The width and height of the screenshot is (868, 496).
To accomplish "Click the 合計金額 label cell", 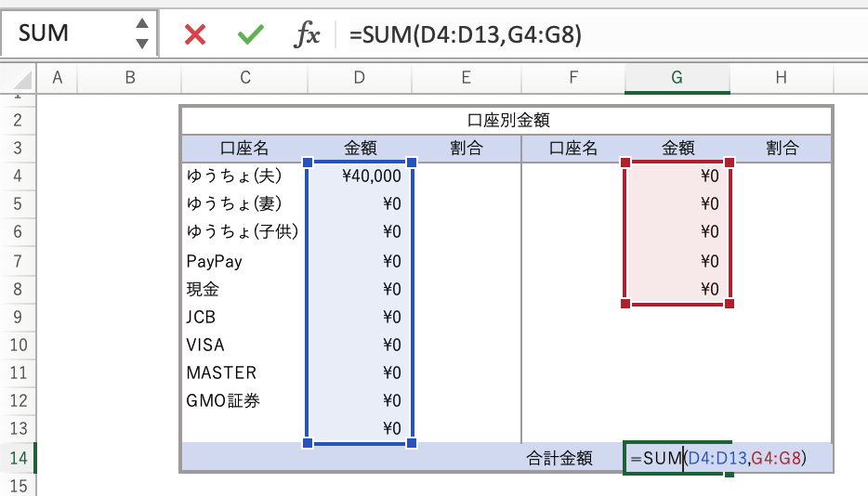I will pos(572,458).
